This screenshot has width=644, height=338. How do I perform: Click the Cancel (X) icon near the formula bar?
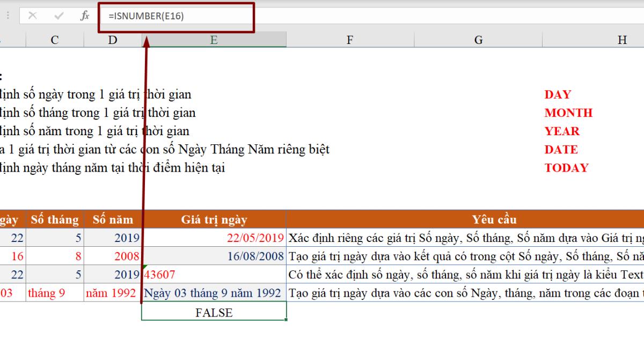(x=31, y=14)
